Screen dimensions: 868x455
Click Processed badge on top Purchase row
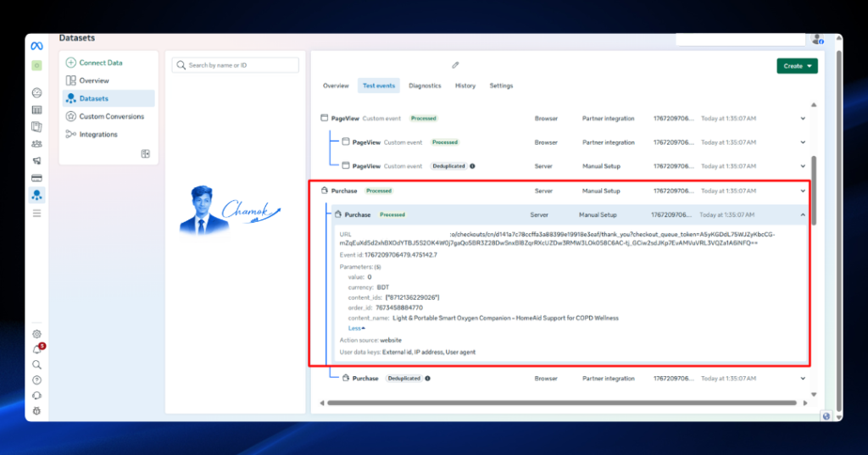click(x=379, y=191)
